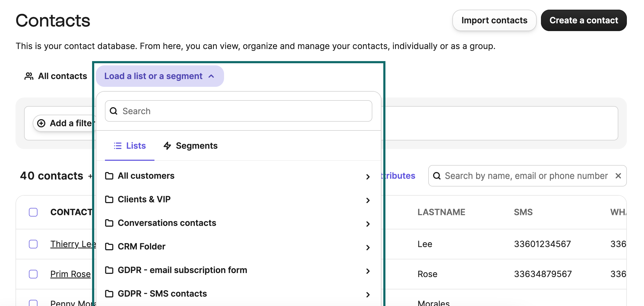
Task: Click the Segments lightning bolt icon
Action: pos(167,145)
